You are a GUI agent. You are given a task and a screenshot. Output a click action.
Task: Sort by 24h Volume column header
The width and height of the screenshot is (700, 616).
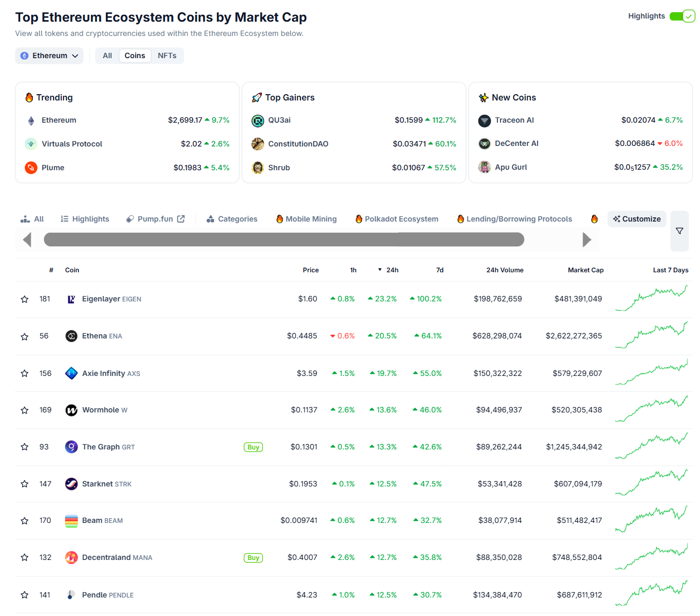tap(505, 270)
